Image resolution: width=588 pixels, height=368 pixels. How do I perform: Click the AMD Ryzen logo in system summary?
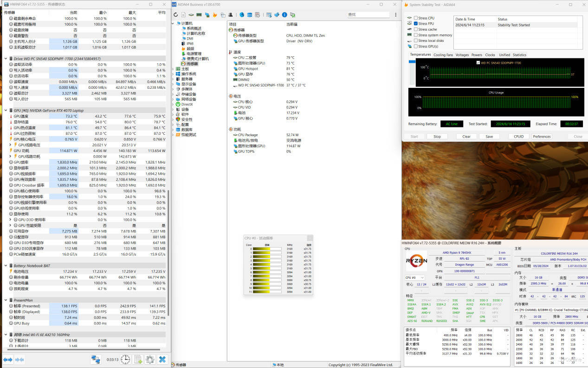pyautogui.click(x=417, y=261)
